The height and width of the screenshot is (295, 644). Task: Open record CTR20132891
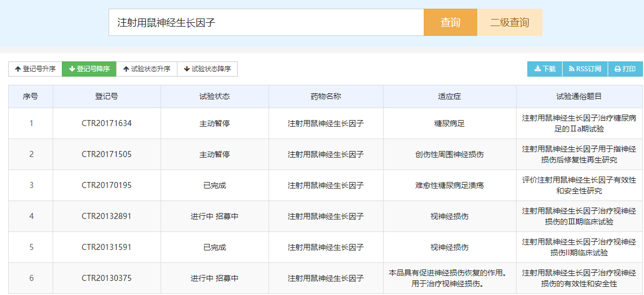click(107, 216)
